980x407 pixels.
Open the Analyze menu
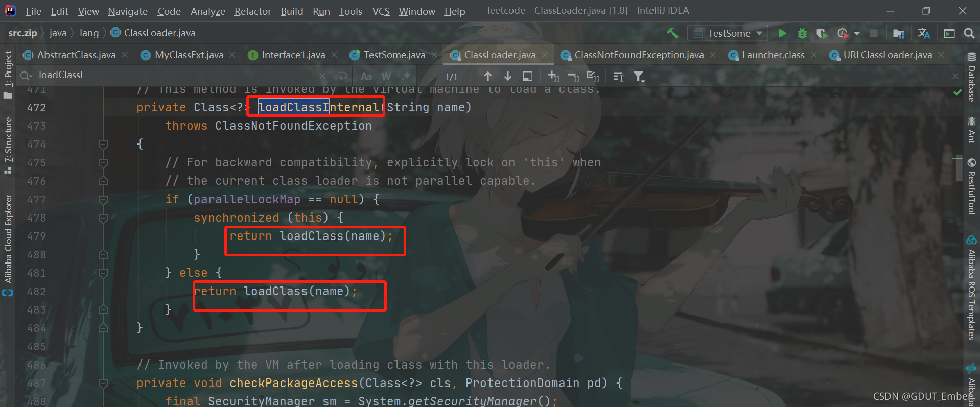coord(207,11)
